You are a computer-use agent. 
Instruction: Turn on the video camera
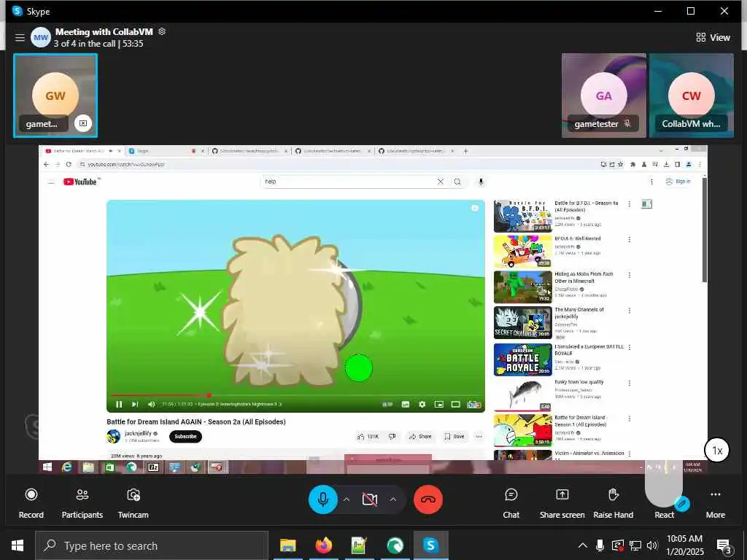(370, 499)
